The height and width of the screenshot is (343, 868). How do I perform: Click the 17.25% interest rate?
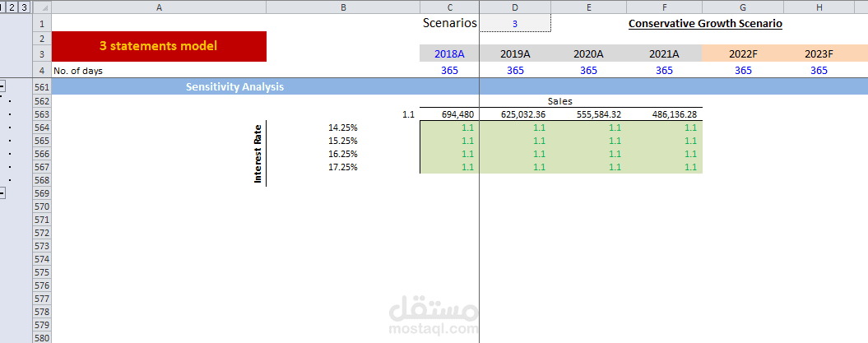coord(342,167)
